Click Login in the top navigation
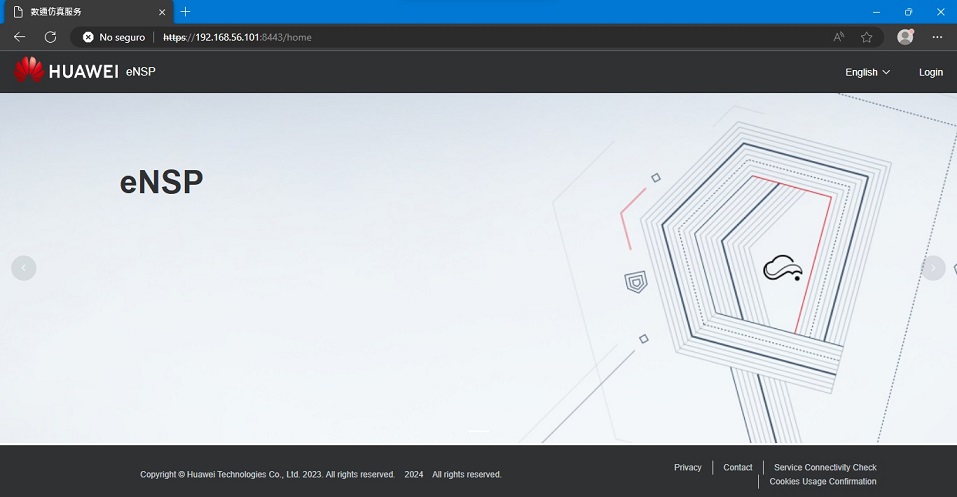This screenshot has width=957, height=497. (x=930, y=72)
